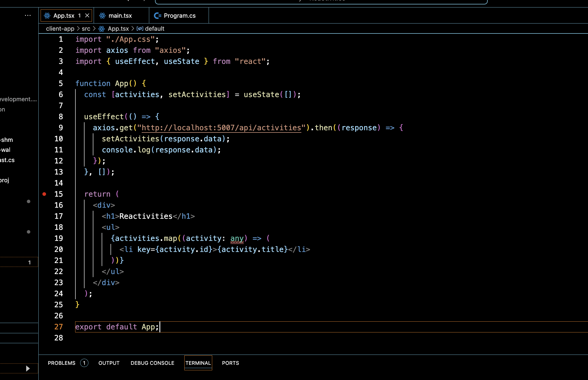
Task: Toggle the breakpoint on line 15
Action: coord(44,194)
